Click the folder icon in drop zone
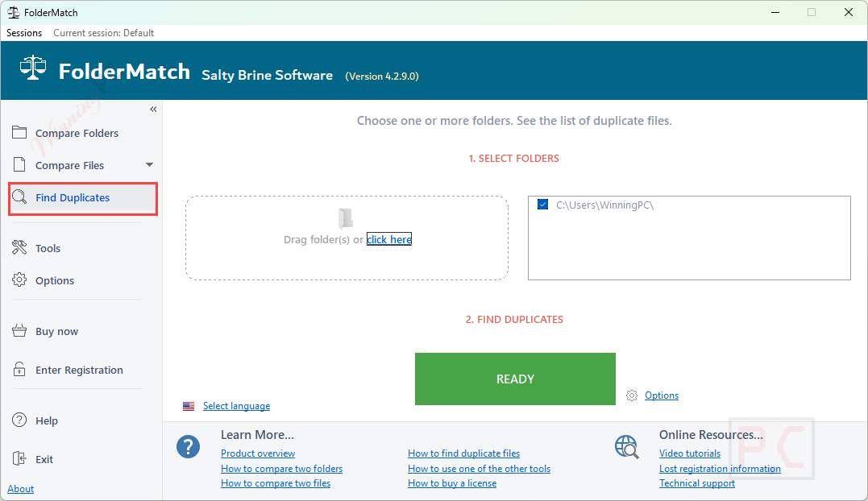The width and height of the screenshot is (868, 501). click(346, 218)
